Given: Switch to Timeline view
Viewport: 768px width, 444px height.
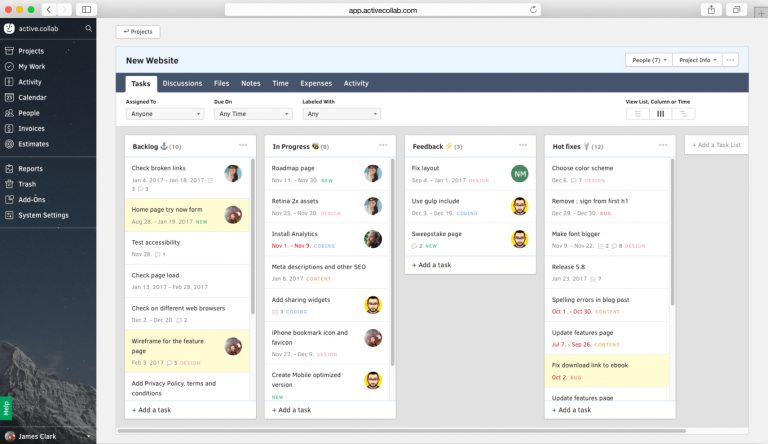Looking at the screenshot, I should coord(684,114).
